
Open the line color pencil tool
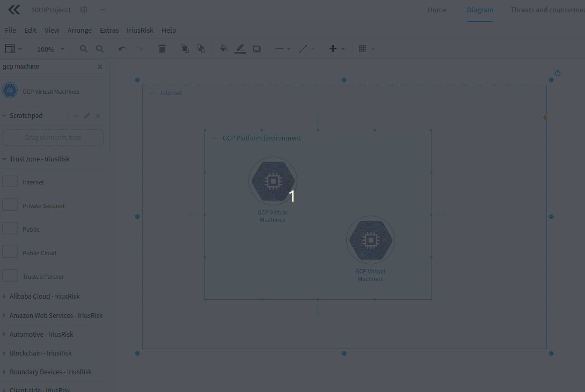coord(240,48)
